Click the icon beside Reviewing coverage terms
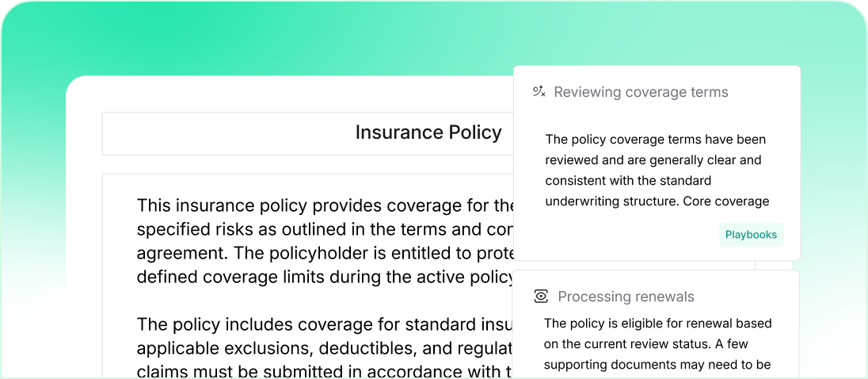 [x=539, y=92]
